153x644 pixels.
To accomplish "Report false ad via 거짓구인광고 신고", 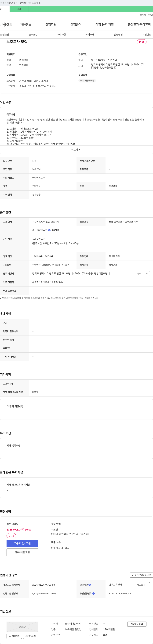I will pyautogui.click(x=142, y=575).
